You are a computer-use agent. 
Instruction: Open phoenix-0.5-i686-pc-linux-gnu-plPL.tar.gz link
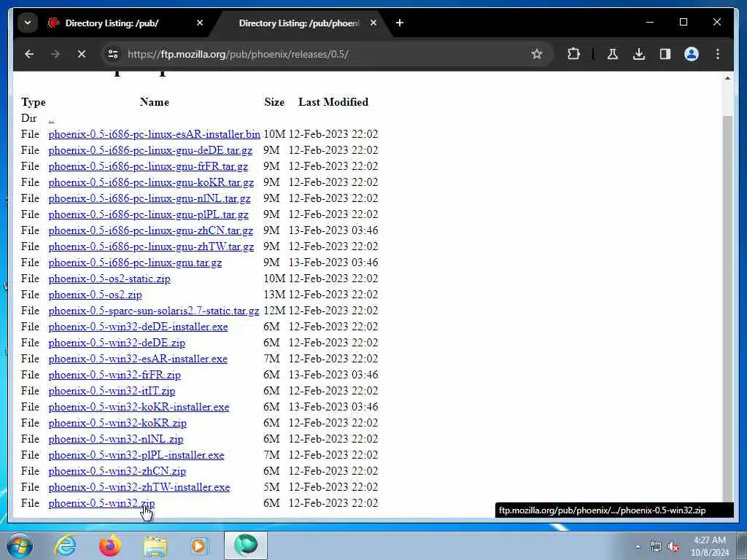(148, 215)
